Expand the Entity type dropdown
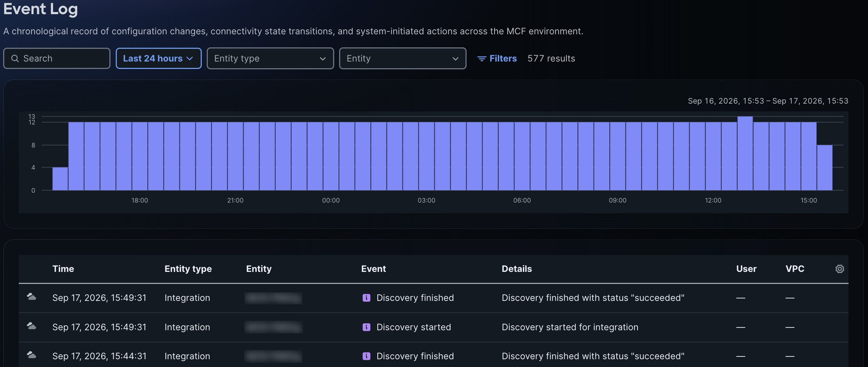868x367 pixels. pos(270,58)
